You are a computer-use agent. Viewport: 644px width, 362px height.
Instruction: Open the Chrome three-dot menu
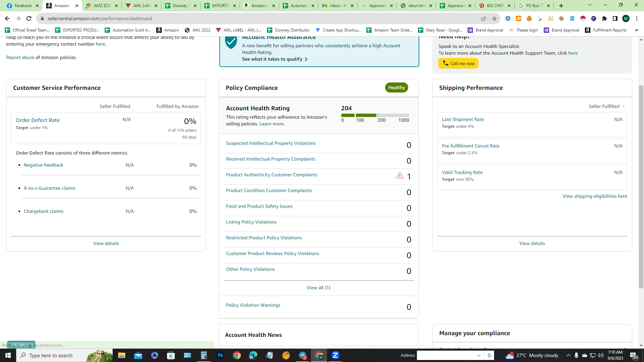click(x=637, y=18)
